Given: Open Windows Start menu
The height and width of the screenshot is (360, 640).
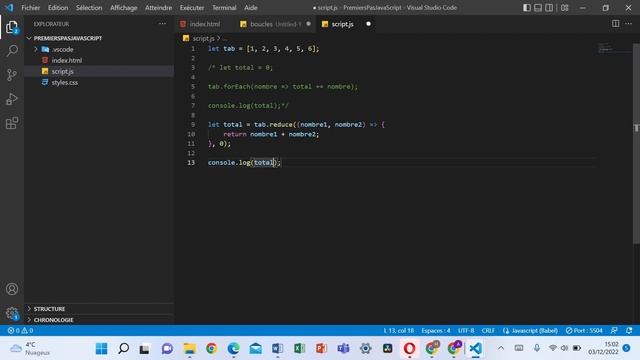Looking at the screenshot, I should [101, 349].
